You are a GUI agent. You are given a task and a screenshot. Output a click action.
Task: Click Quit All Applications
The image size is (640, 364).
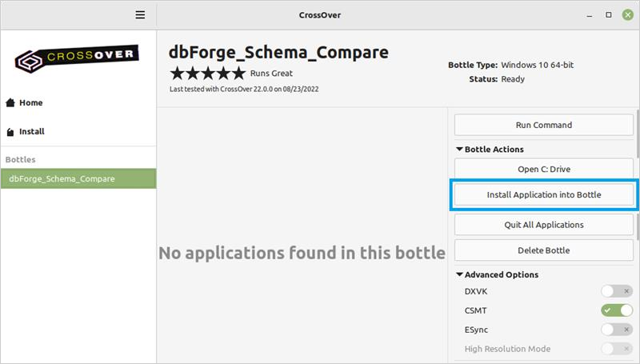pos(544,225)
